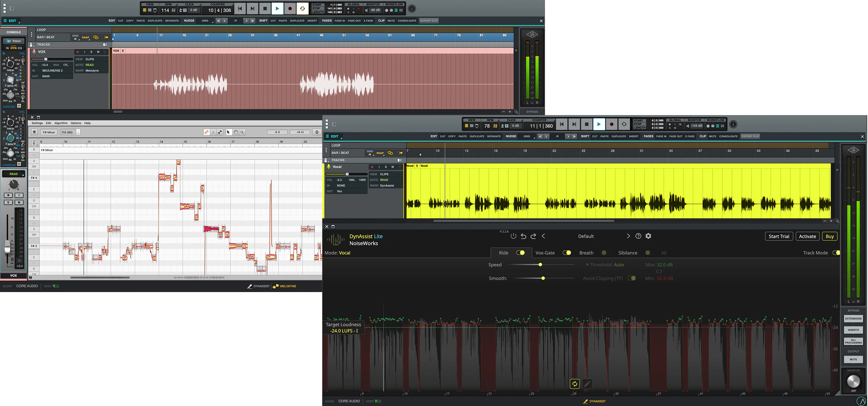Disable the Ride toggle switch
Image resolution: width=868 pixels, height=406 pixels.
[521, 253]
